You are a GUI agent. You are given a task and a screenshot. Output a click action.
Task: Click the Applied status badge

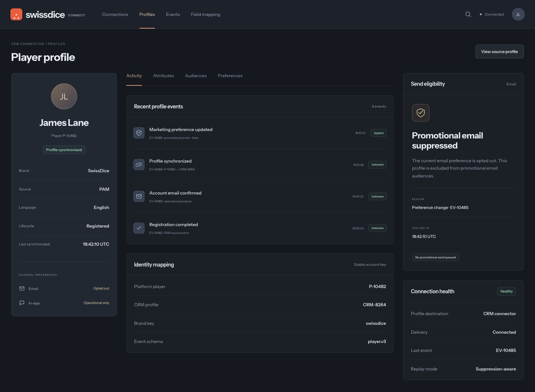coord(379,133)
